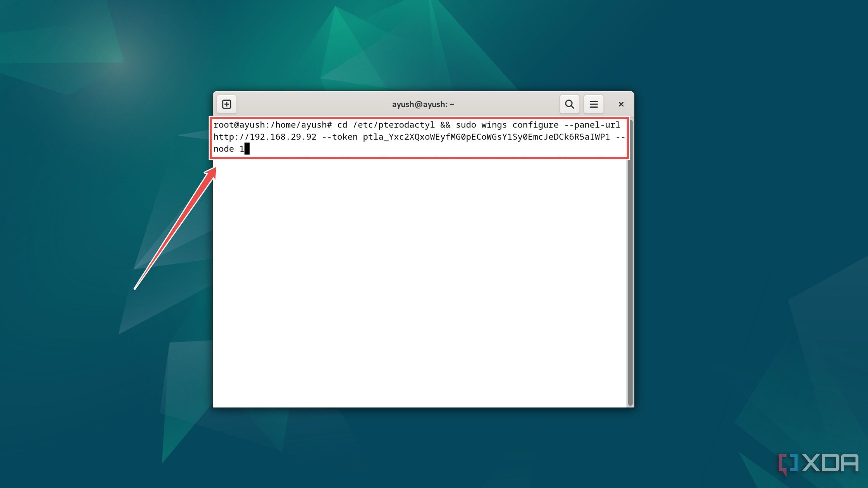Open a new terminal tab
Screen dimensions: 868x488
point(227,104)
